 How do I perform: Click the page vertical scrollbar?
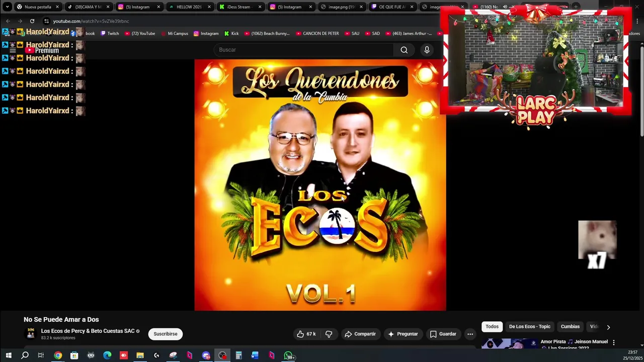tap(641, 90)
